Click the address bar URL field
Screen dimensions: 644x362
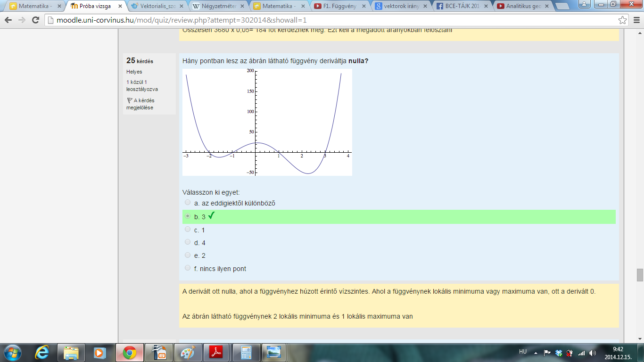tap(330, 20)
